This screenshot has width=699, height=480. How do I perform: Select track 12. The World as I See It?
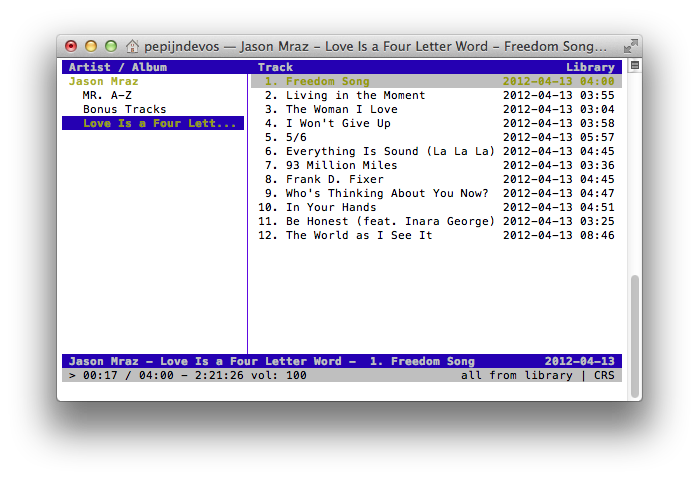point(436,235)
